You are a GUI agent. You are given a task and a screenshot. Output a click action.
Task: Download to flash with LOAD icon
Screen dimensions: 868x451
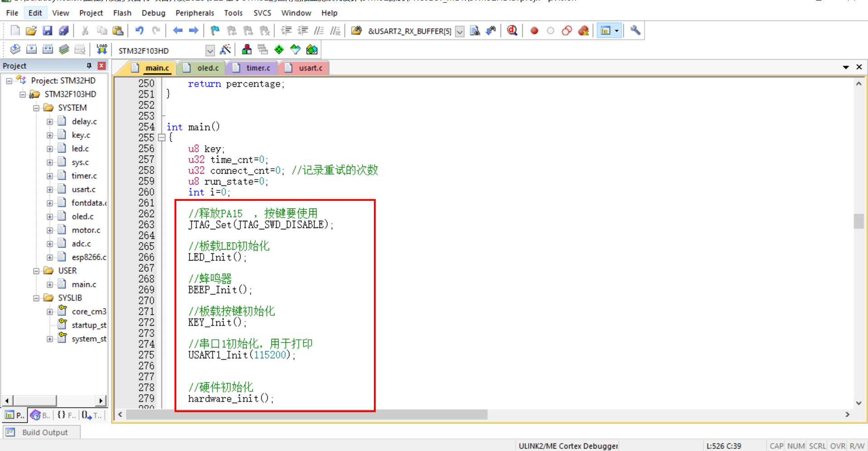pos(102,49)
